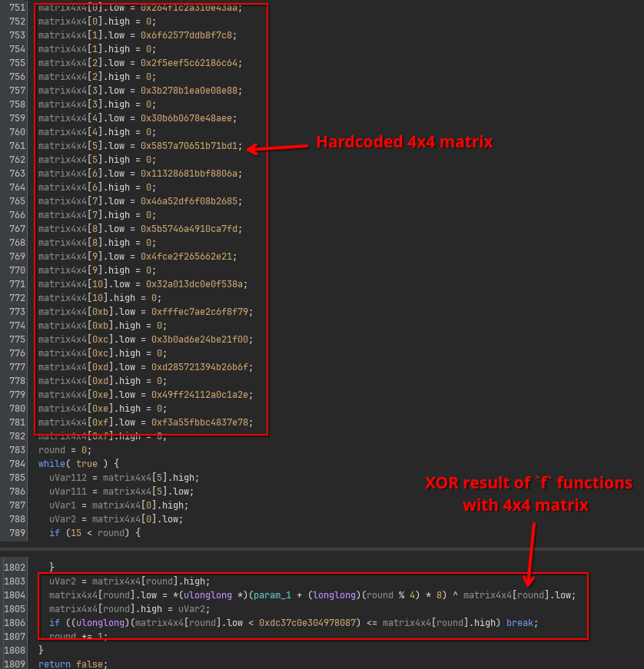Click line number 784 in the gutter
This screenshot has height=669, width=644.
click(x=16, y=464)
